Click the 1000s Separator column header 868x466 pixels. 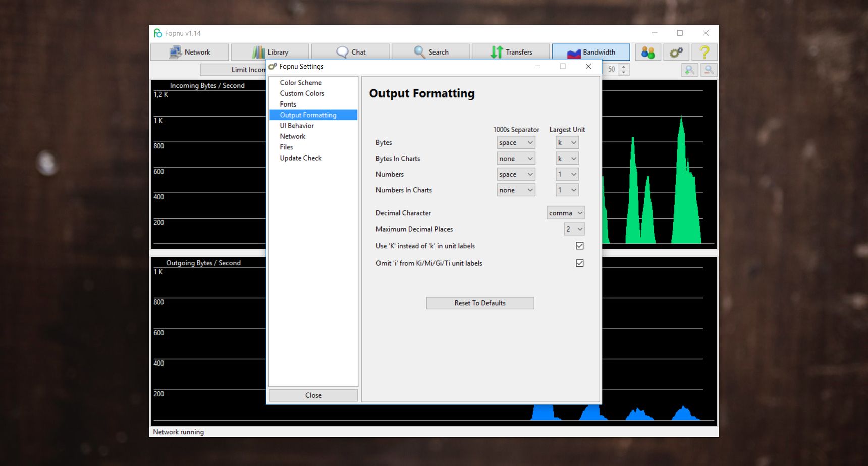[516, 130]
